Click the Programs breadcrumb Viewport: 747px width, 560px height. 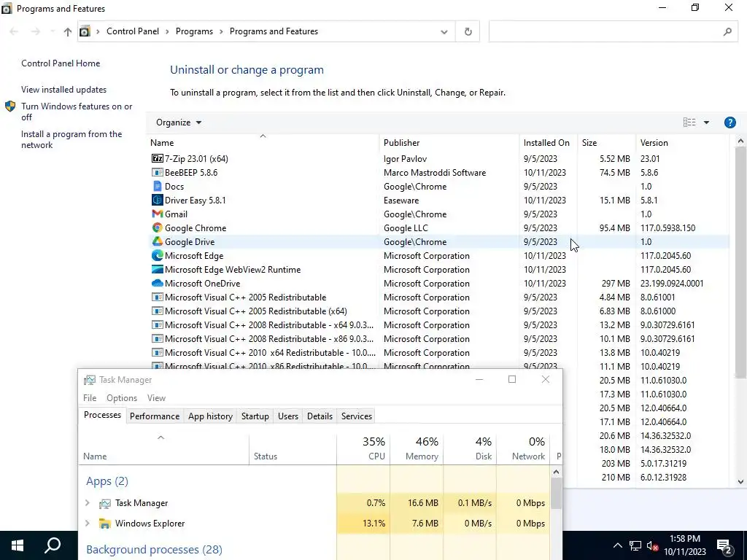click(194, 31)
